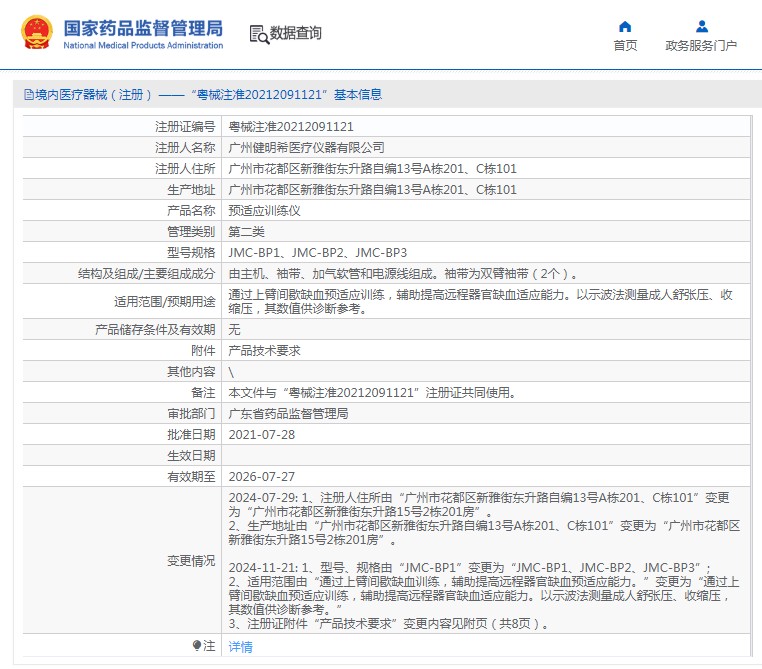Screen dimensions: 762x669
Task: Click management category 第二类
Action: click(246, 232)
